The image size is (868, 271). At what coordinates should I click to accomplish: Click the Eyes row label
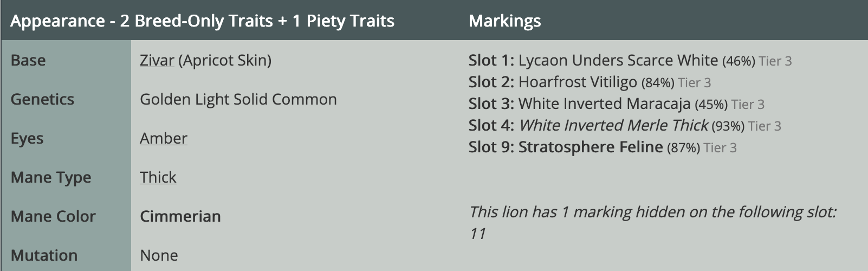[27, 138]
